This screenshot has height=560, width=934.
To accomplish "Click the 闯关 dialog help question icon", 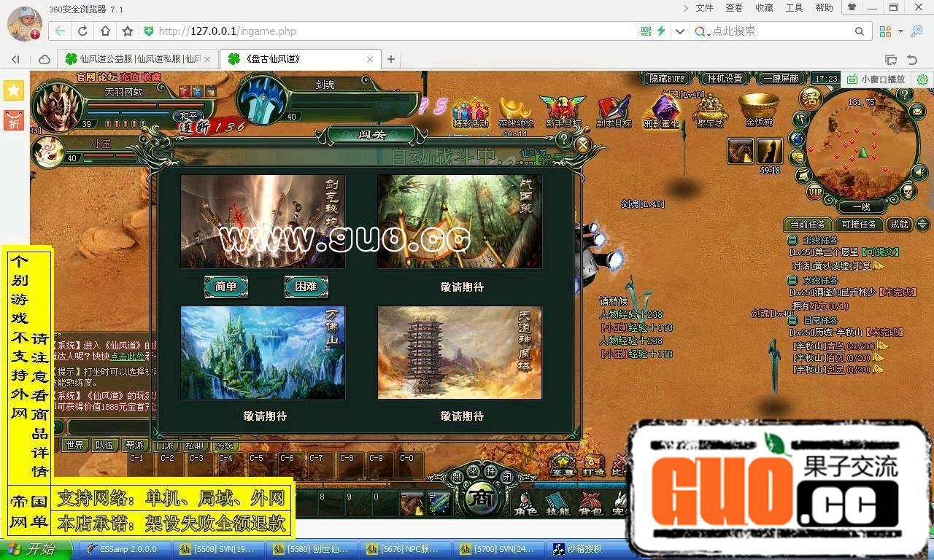I will tap(563, 139).
